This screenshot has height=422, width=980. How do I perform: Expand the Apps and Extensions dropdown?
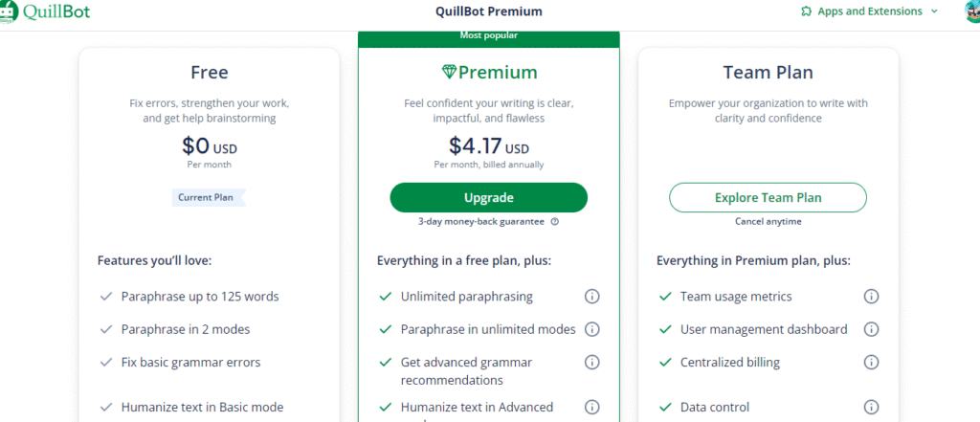coord(934,11)
